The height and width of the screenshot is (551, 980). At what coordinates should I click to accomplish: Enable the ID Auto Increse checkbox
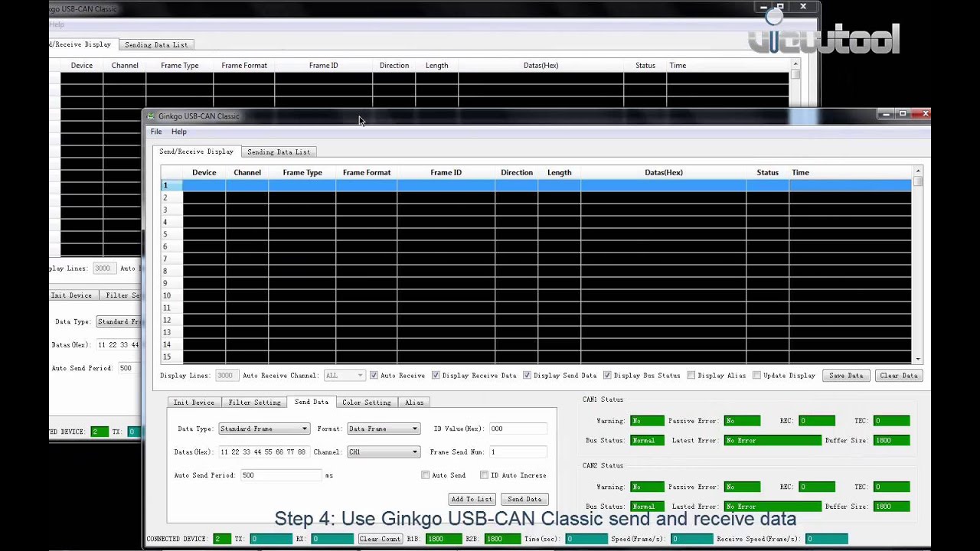click(484, 475)
